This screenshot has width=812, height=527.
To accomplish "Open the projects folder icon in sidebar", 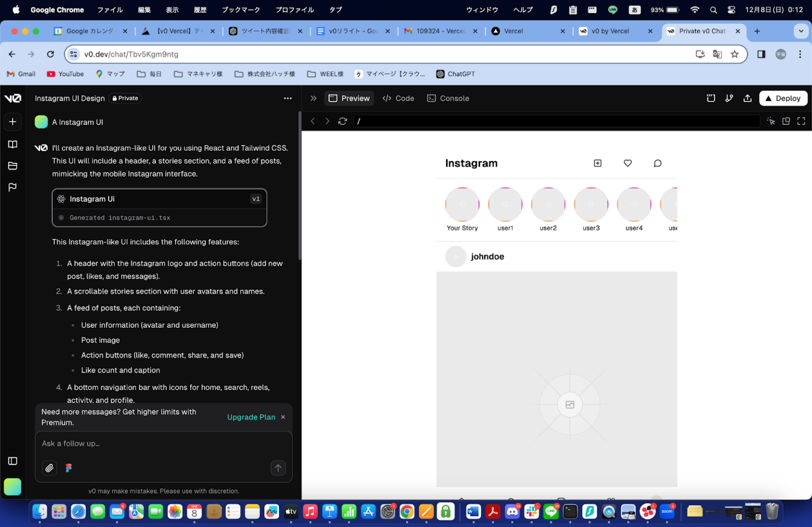I will coord(13,166).
